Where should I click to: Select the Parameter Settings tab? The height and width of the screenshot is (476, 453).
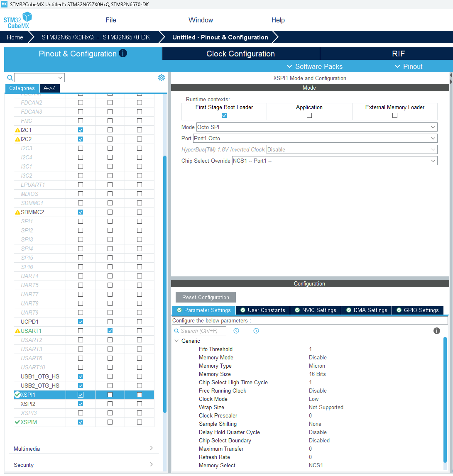[204, 310]
